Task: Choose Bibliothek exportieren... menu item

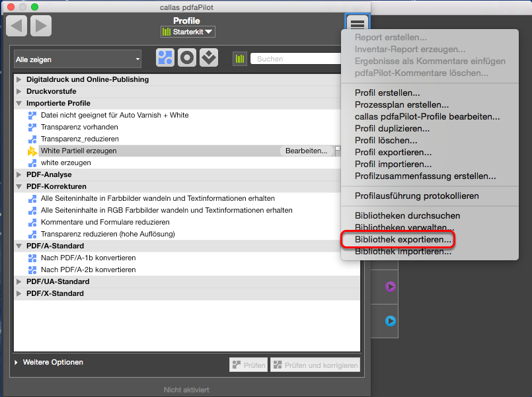Action: click(430, 239)
